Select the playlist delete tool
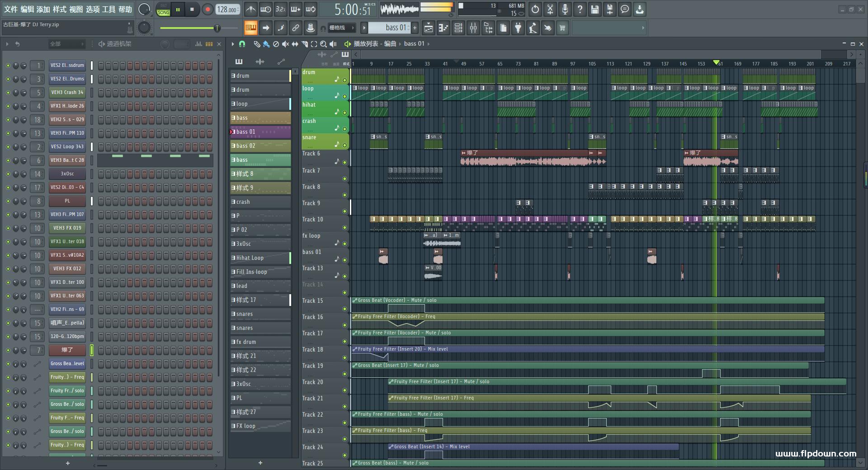Viewport: 868px width, 470px height. (x=276, y=44)
